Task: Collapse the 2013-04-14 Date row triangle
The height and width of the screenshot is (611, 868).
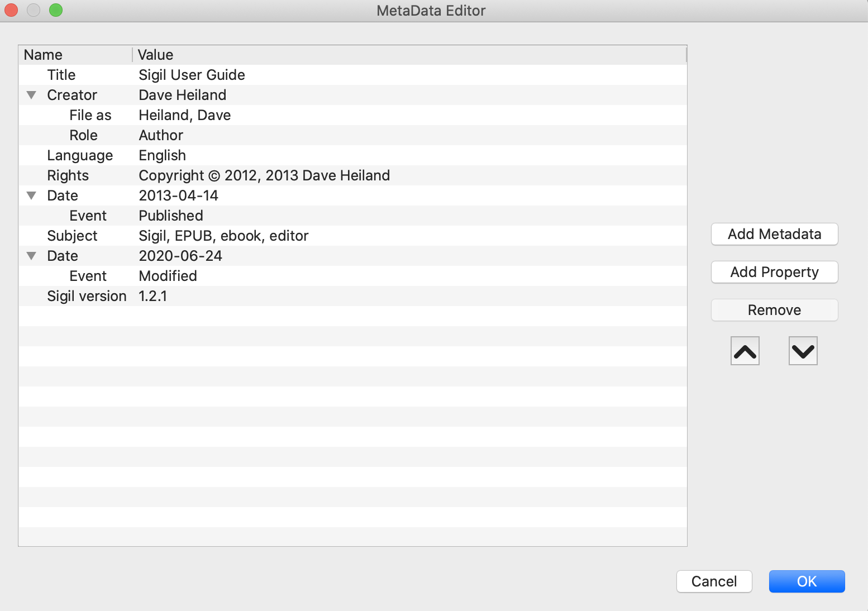Action: pyautogui.click(x=32, y=195)
